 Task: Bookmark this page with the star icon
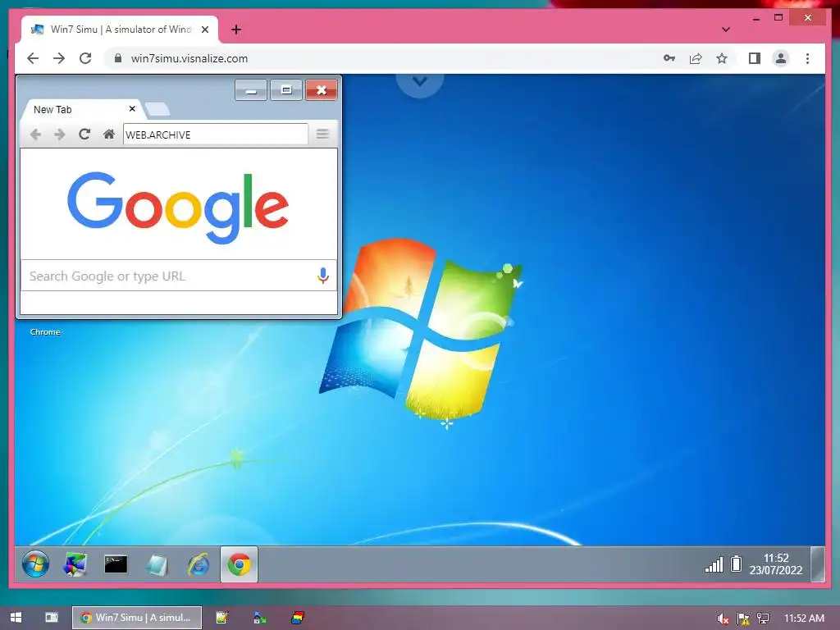722,58
